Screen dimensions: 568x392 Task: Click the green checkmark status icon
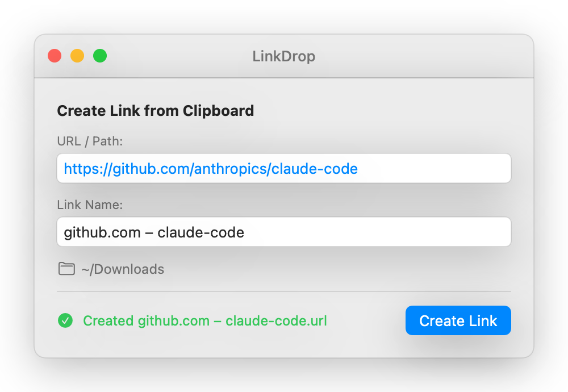coord(65,320)
